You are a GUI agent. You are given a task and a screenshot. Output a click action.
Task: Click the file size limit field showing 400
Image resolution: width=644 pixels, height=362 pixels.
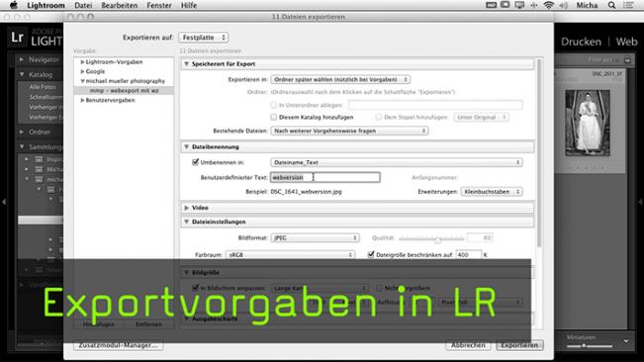469,255
